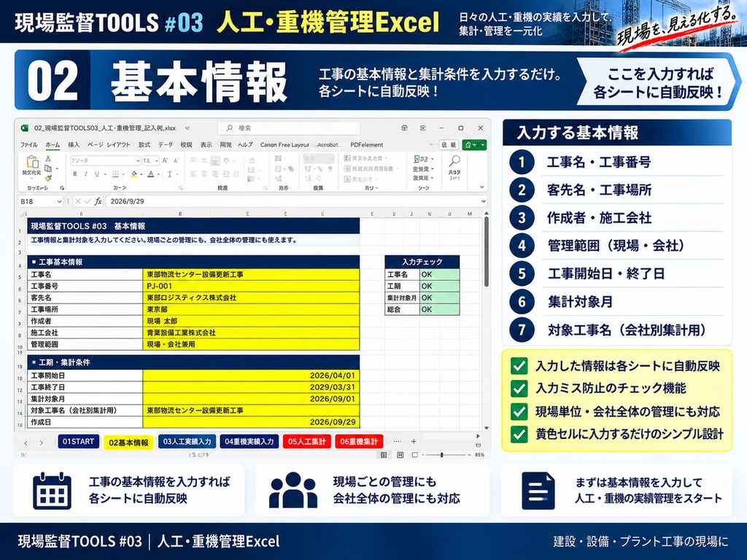Click the previous sheet navigation arrow
The image size is (747, 560).
(x=26, y=443)
